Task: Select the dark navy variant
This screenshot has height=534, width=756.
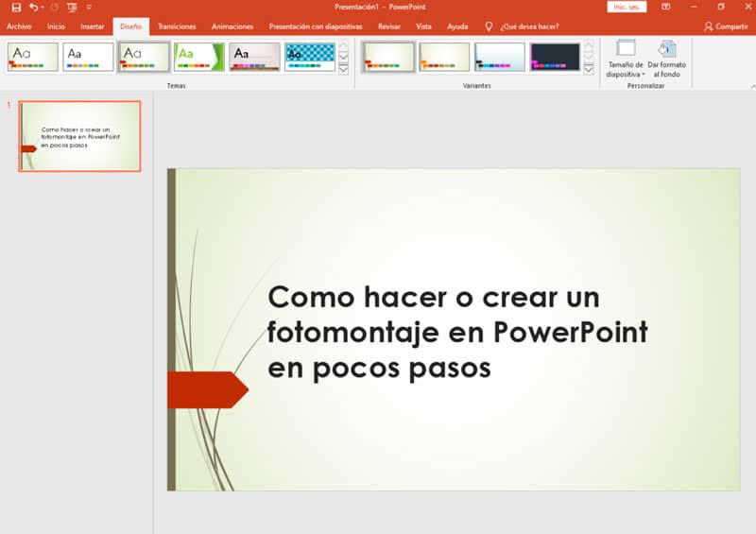Action: [x=555, y=57]
